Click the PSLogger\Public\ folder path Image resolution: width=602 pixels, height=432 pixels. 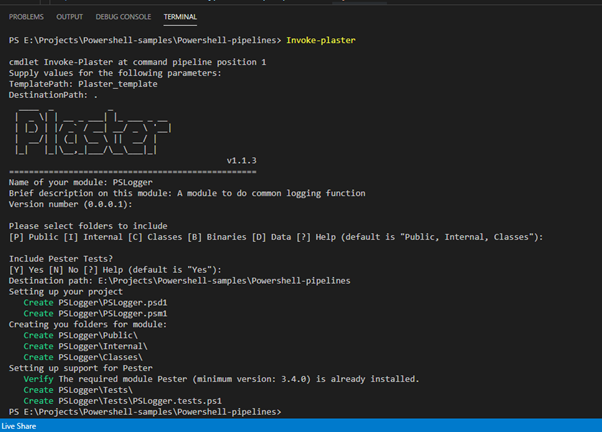(98, 336)
